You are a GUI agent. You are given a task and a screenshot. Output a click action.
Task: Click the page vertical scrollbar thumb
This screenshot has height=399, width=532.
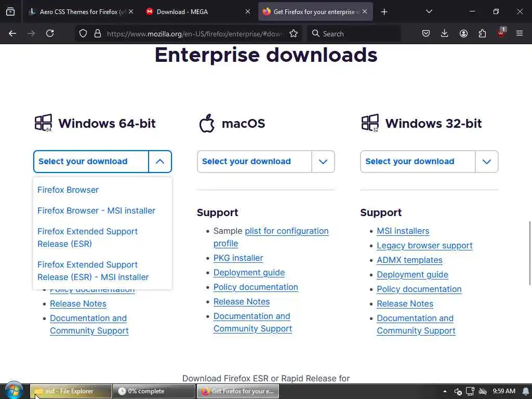[529, 253]
